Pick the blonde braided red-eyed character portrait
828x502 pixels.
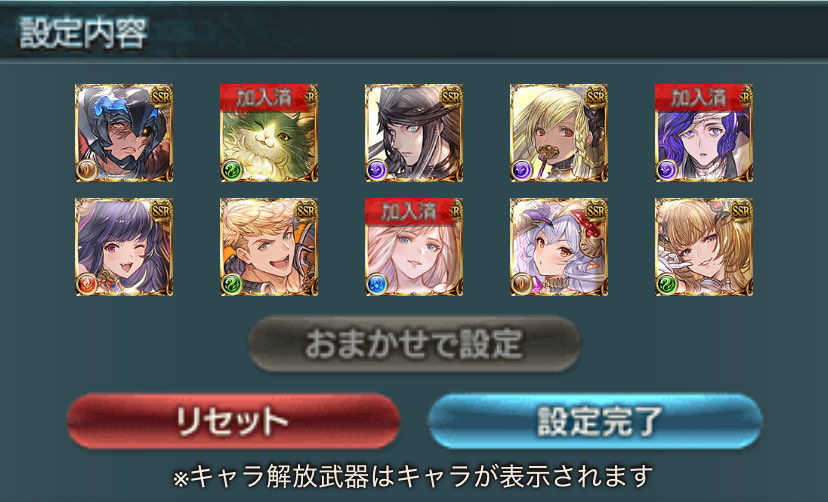559,133
